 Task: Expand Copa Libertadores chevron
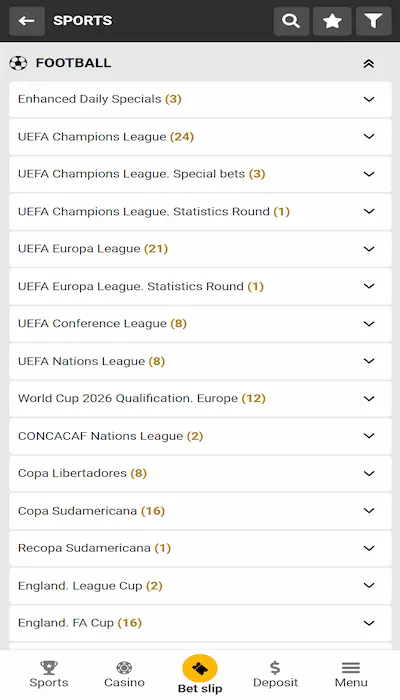click(369, 473)
